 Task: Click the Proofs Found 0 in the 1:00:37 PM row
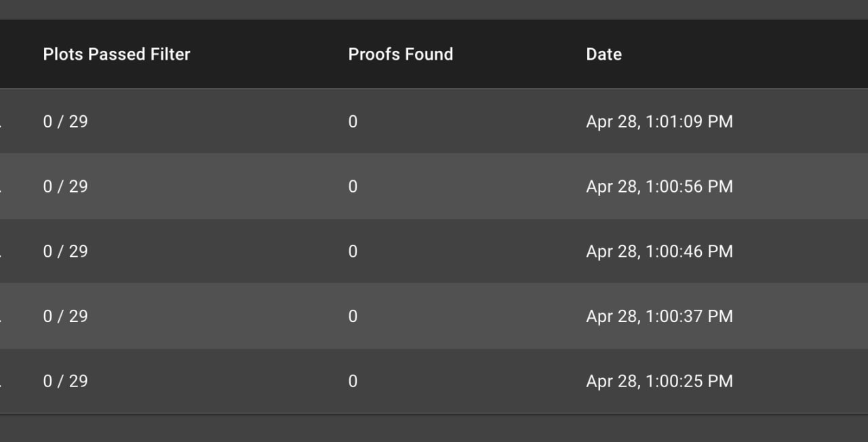point(353,317)
